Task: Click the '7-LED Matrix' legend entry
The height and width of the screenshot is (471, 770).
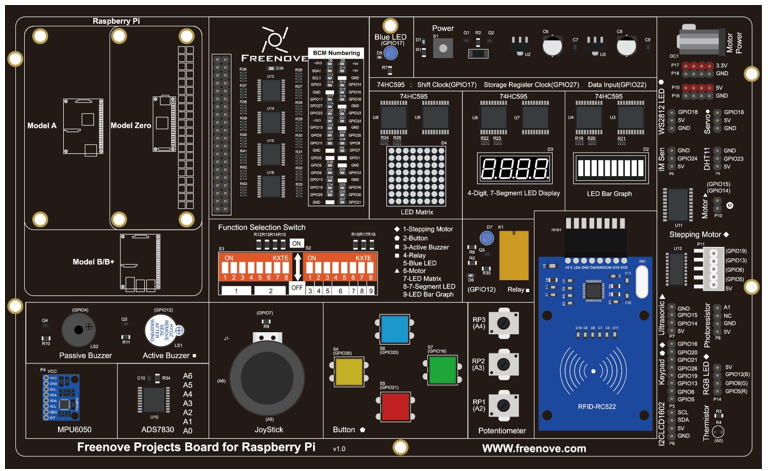Action: pyautogui.click(x=422, y=278)
